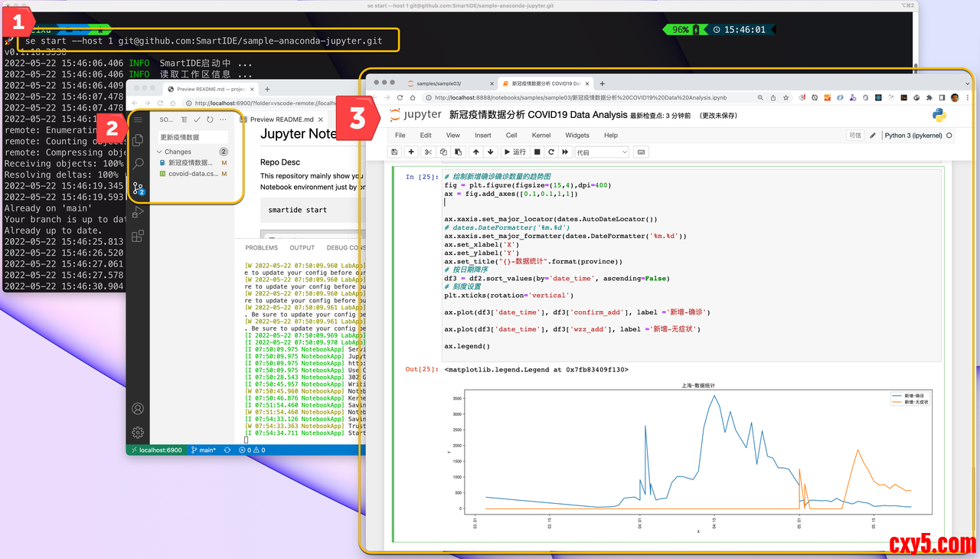Switch to the OUTPUT panel tab
This screenshot has height=559, width=980.
point(302,248)
